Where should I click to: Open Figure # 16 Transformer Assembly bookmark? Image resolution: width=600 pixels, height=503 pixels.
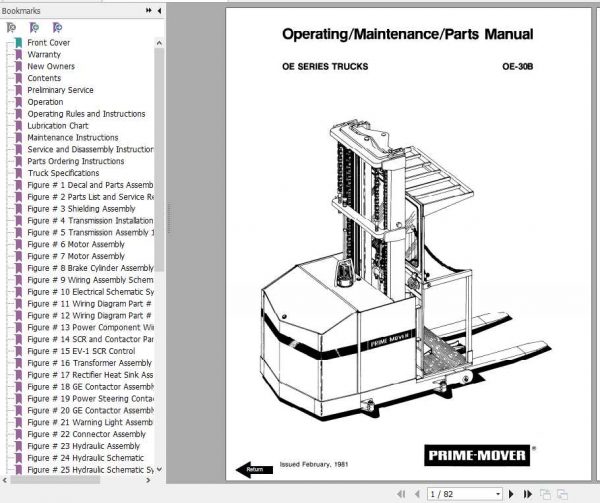(x=90, y=363)
